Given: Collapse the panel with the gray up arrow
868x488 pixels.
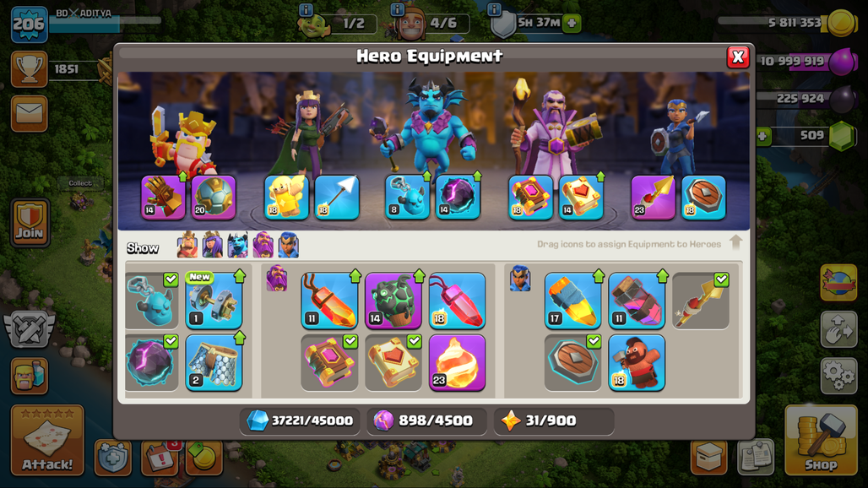Looking at the screenshot, I should (x=735, y=242).
